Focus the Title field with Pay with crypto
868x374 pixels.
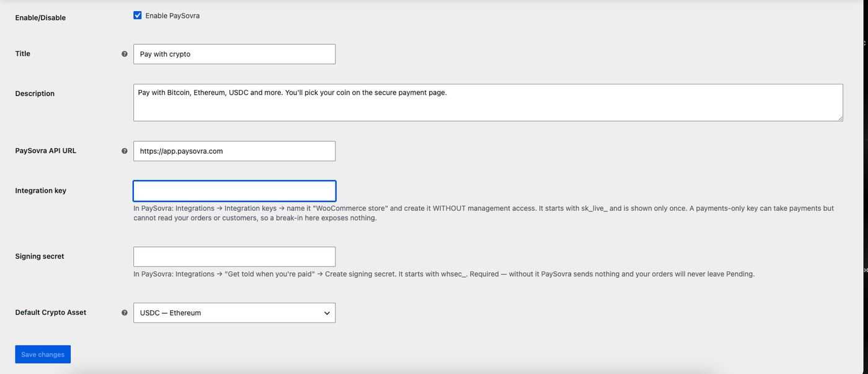coord(234,54)
